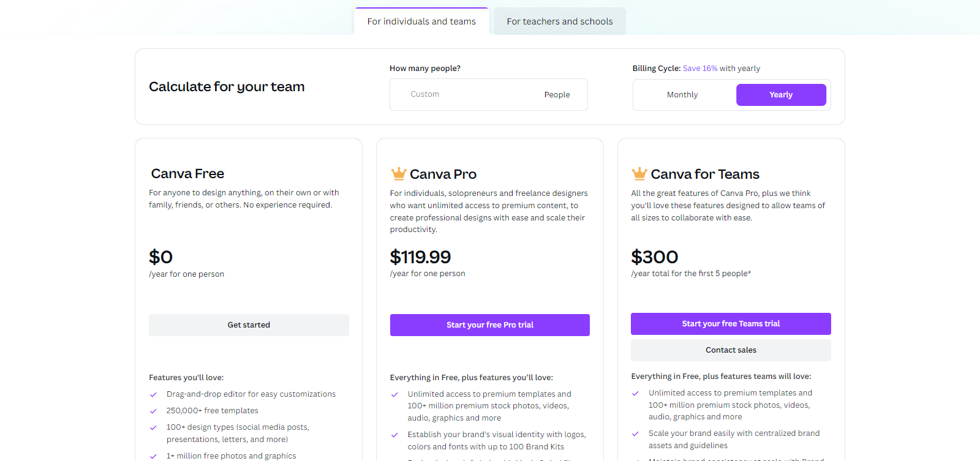The height and width of the screenshot is (461, 980).
Task: Click the $300 Teams price
Action: (655, 257)
